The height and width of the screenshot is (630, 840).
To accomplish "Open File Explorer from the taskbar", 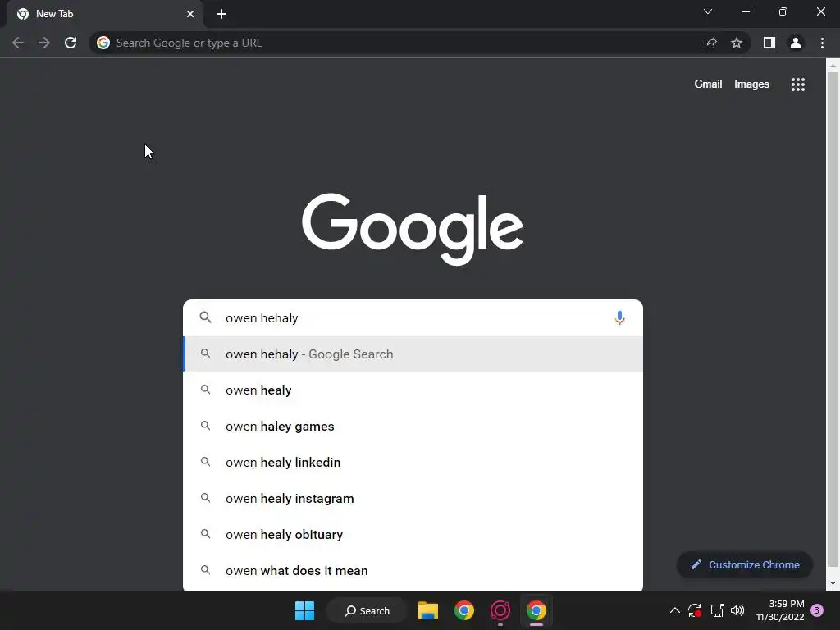I will point(428,610).
